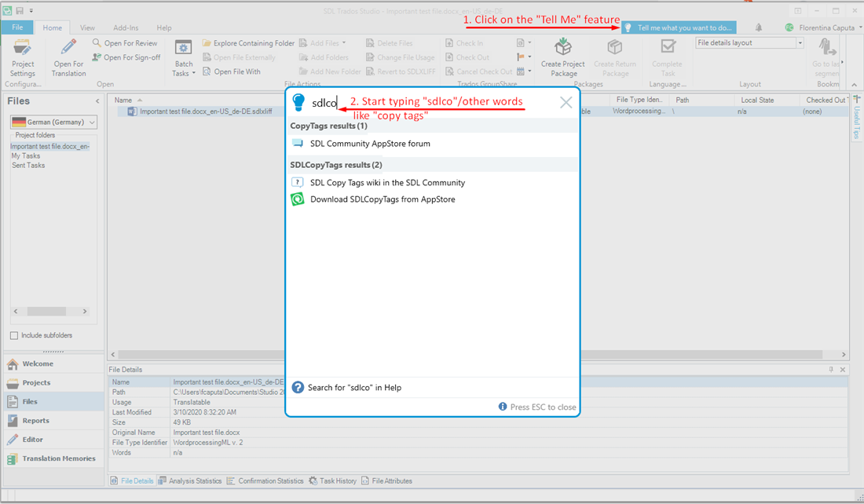Click Create Project Package icon
This screenshot has width=864, height=504.
click(x=563, y=47)
